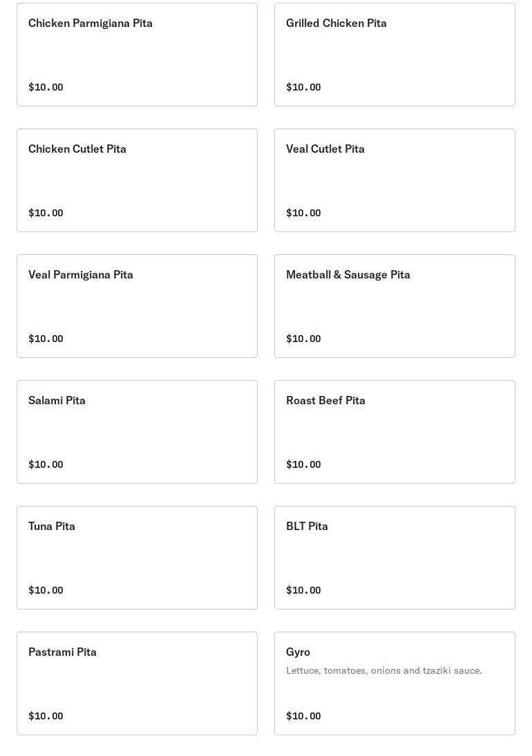The width and height of the screenshot is (532, 756).
Task: Click the price of Pastrami Pita
Action: (x=46, y=716)
